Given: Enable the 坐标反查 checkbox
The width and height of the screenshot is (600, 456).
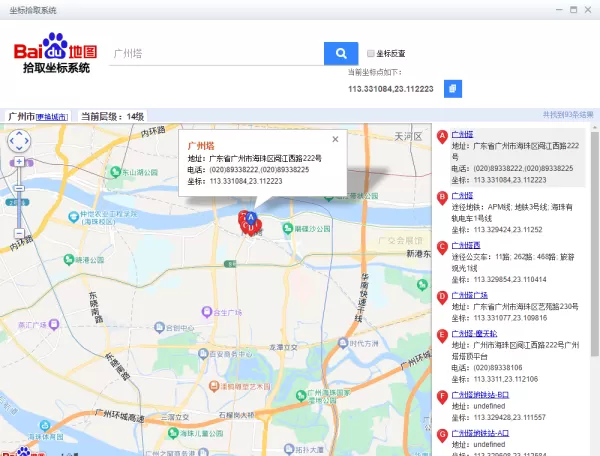Looking at the screenshot, I should [x=370, y=53].
